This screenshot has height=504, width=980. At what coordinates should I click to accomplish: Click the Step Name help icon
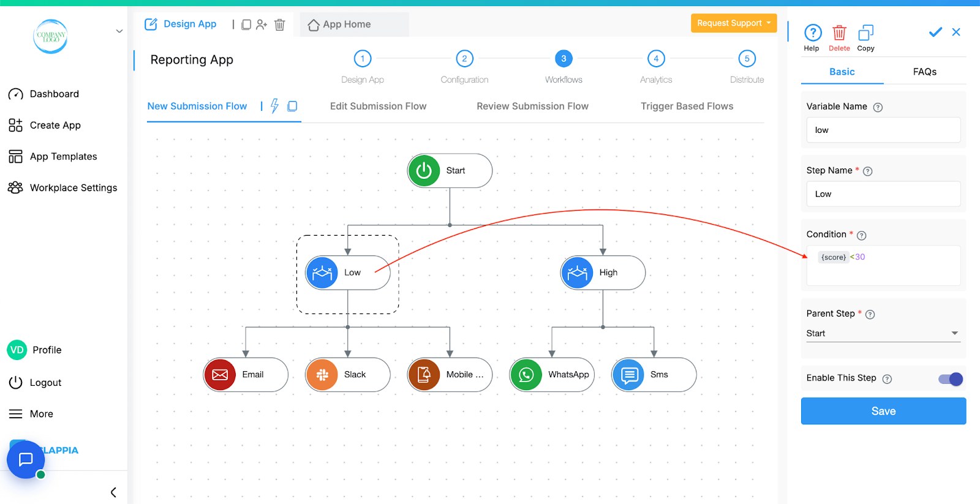(867, 171)
